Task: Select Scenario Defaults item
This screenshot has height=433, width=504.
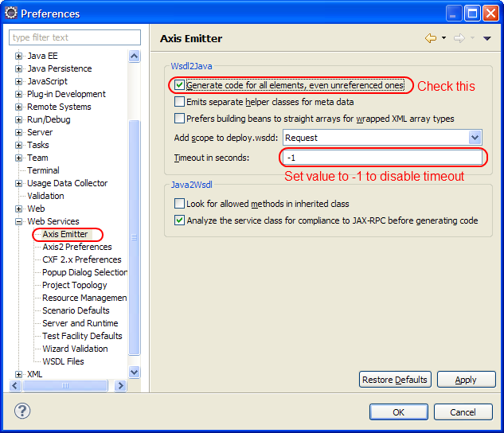Action: click(x=76, y=310)
